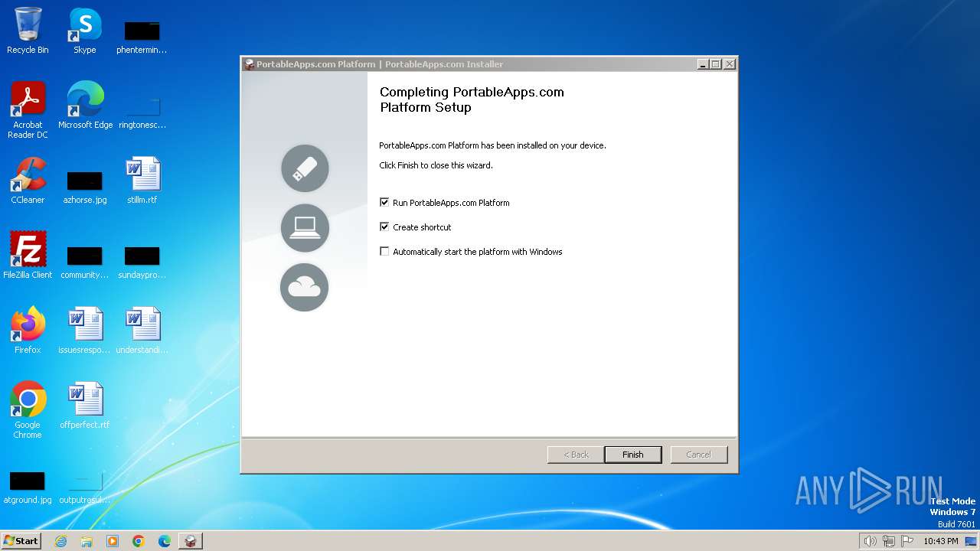Click the Cancel button in installer
Image resolution: width=980 pixels, height=551 pixels.
click(x=699, y=455)
